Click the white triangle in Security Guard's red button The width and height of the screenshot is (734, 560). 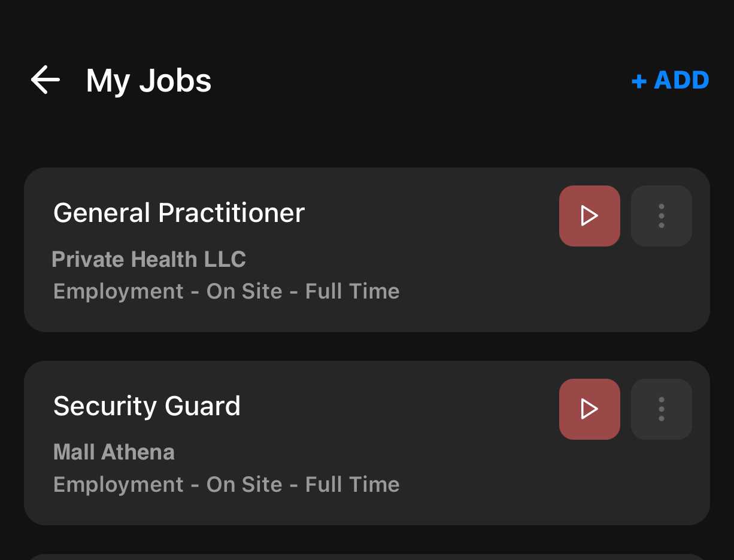[590, 409]
